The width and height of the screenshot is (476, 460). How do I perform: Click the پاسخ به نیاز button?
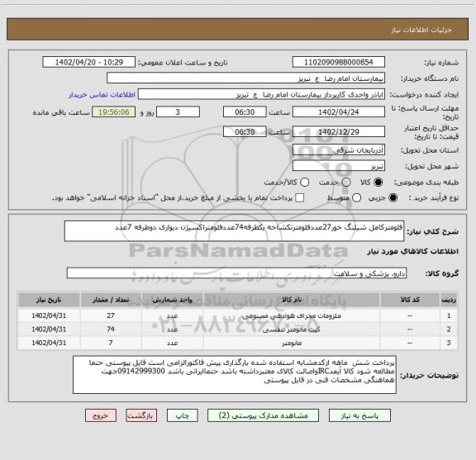point(359,415)
